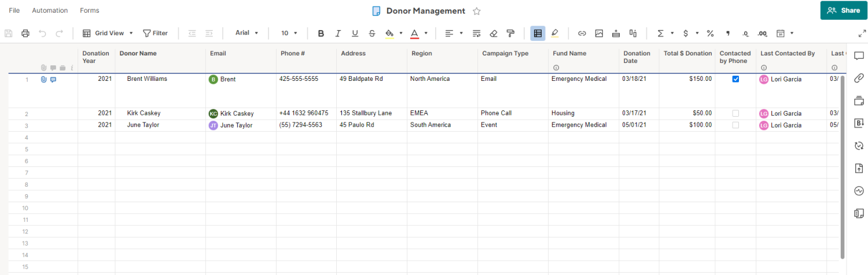The height and width of the screenshot is (275, 868).
Task: Open font size 10 dropdown
Action: (x=289, y=34)
